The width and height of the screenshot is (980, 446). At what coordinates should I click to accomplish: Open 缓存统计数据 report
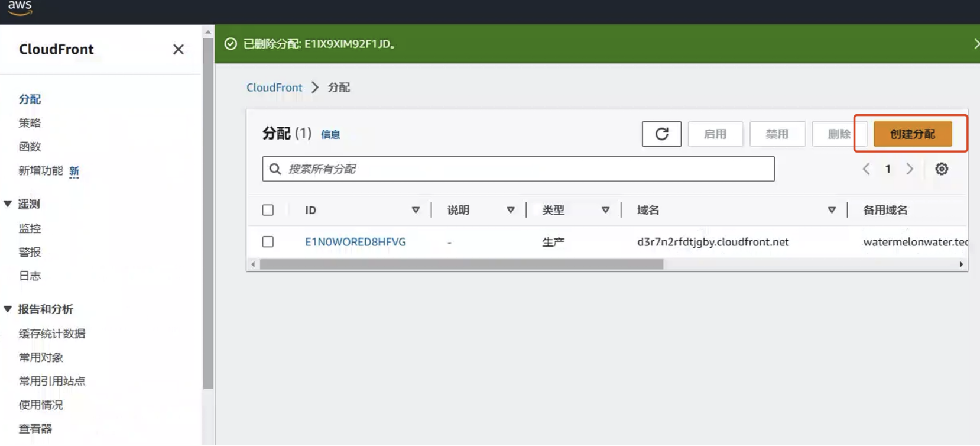click(x=52, y=334)
